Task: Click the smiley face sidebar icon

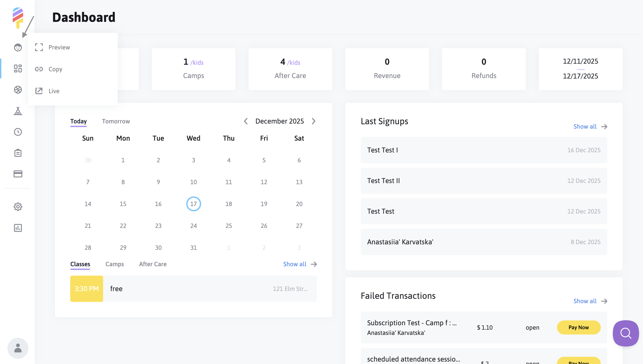Action: [18, 47]
